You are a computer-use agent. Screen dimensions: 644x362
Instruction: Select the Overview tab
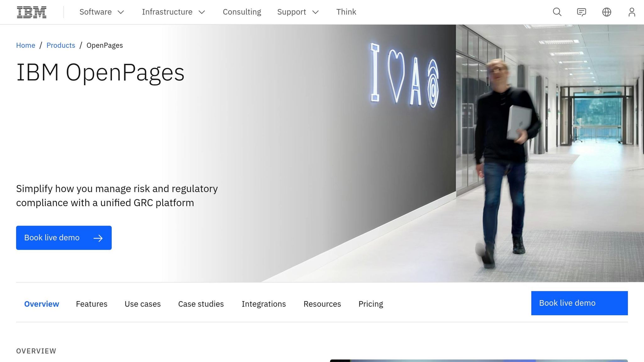[x=42, y=304]
